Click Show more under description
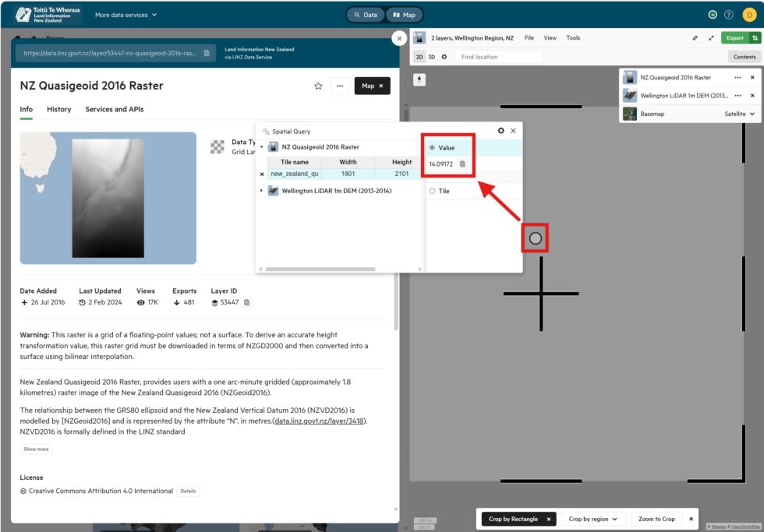This screenshot has height=532, width=764. click(x=36, y=449)
